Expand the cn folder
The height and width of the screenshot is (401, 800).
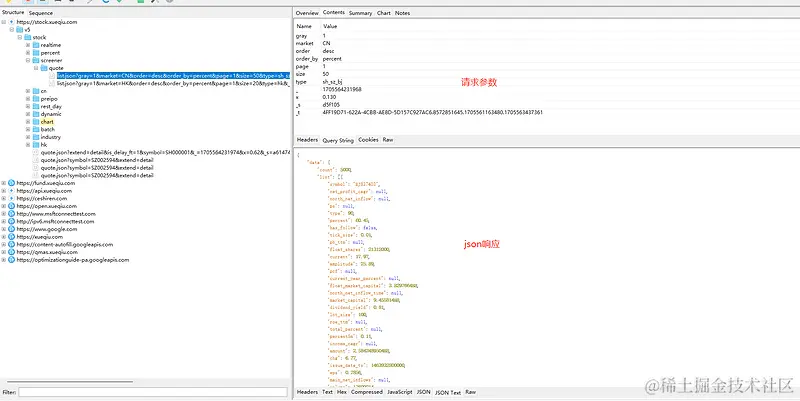(x=29, y=91)
